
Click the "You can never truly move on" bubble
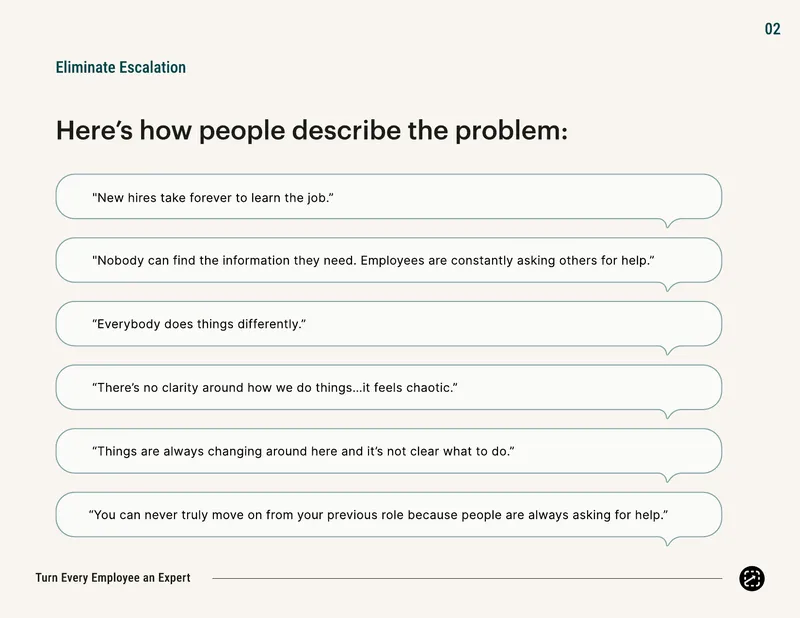[389, 514]
